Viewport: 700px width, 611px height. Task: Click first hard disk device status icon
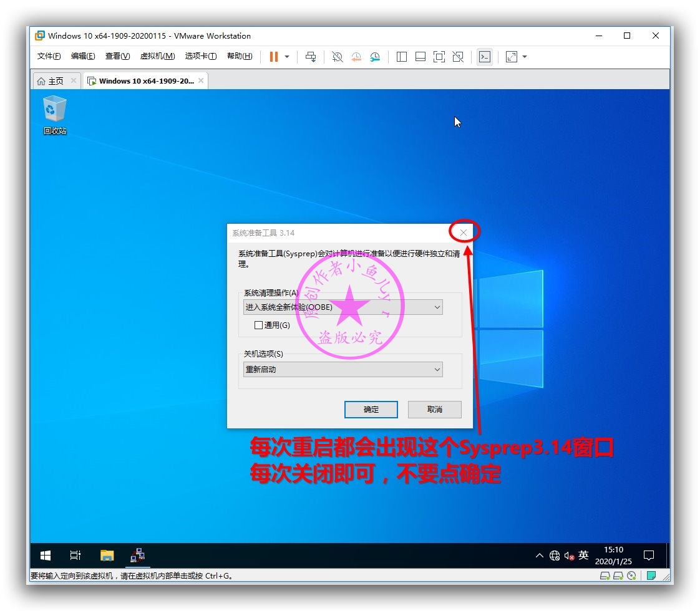click(x=605, y=575)
